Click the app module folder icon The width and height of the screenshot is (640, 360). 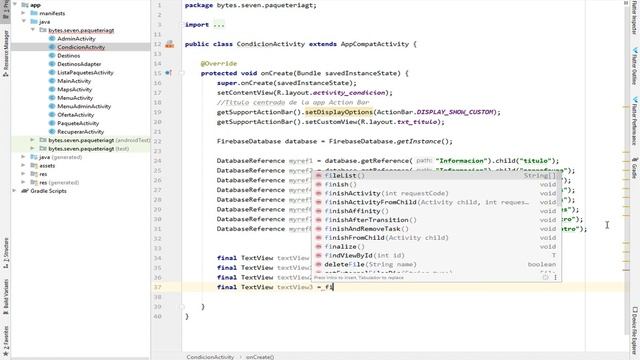25,5
